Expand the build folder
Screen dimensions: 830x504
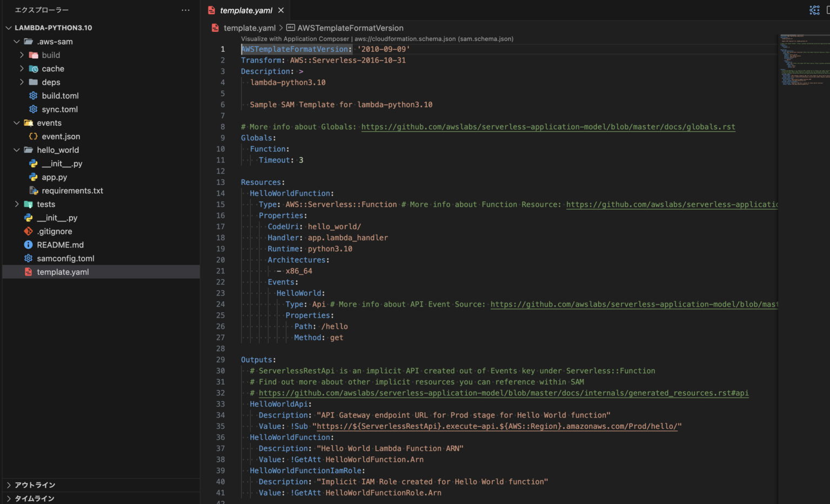tap(22, 55)
